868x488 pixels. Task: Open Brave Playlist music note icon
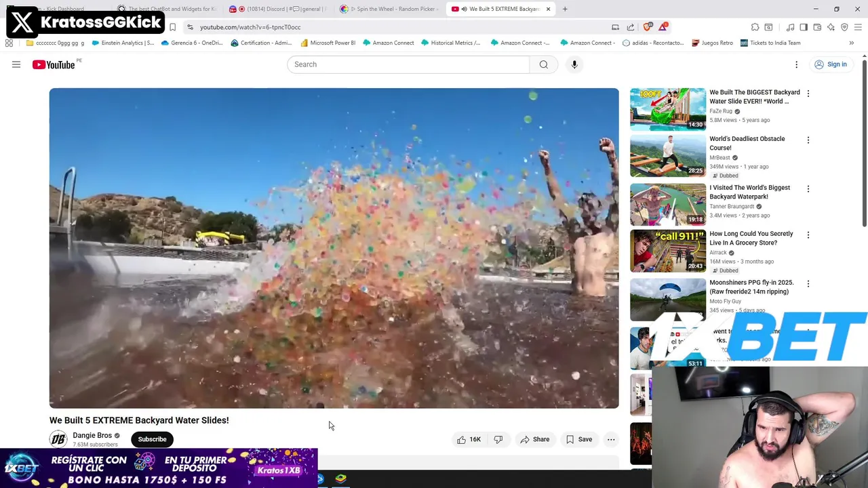point(790,27)
